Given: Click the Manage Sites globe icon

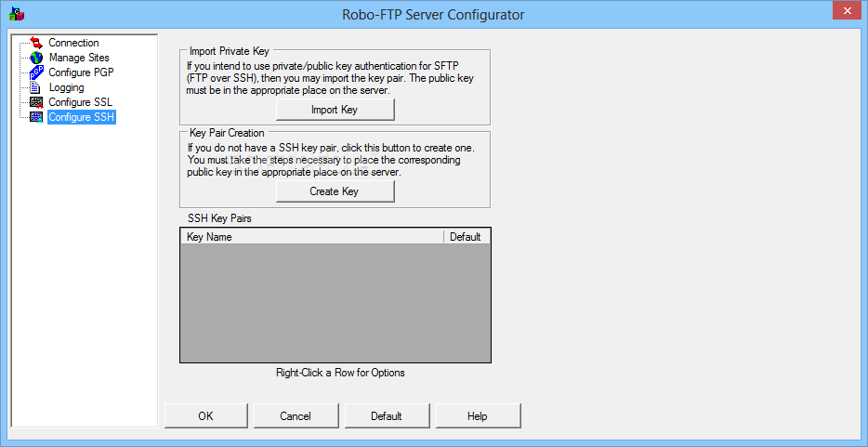Looking at the screenshot, I should [x=36, y=58].
